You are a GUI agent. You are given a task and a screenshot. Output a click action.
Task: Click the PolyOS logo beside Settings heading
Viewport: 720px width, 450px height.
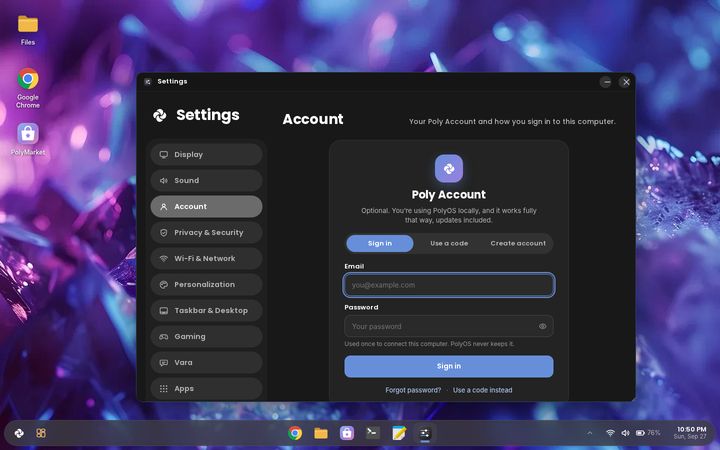click(x=159, y=115)
